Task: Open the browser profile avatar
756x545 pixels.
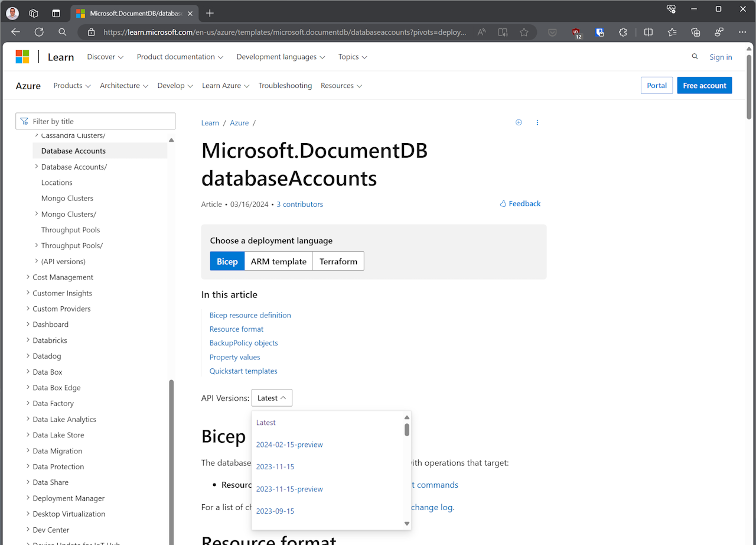Action: (12, 13)
